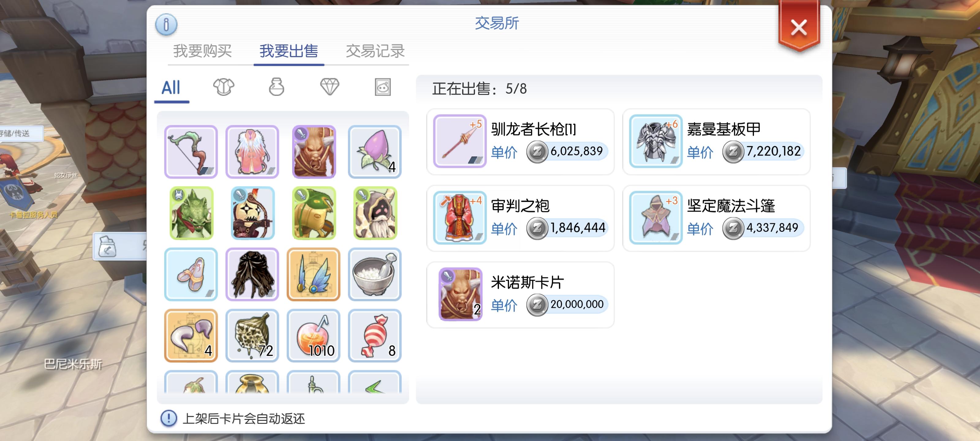The image size is (980, 441).
Task: Switch to the 我要购买 tab
Action: coord(202,51)
